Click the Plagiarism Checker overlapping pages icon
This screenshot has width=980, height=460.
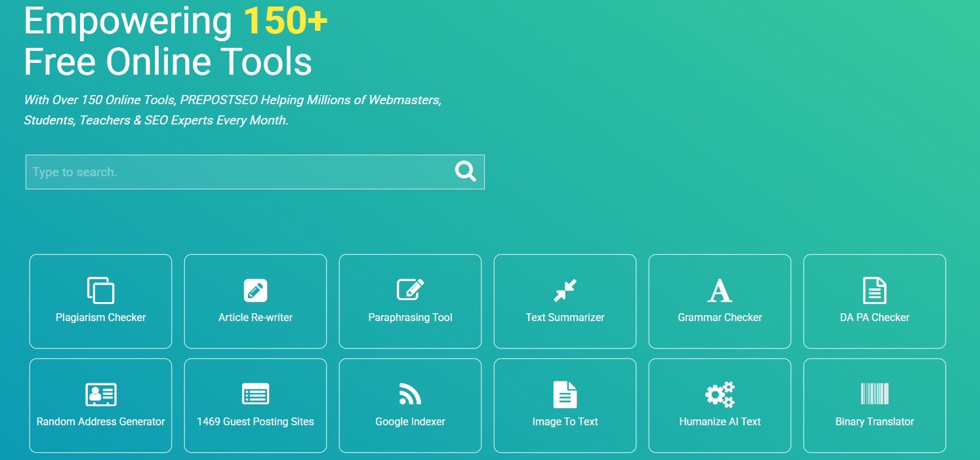point(100,290)
